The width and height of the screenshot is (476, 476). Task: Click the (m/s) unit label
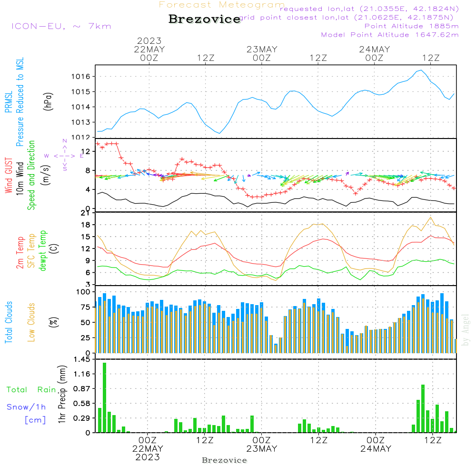pos(46,176)
